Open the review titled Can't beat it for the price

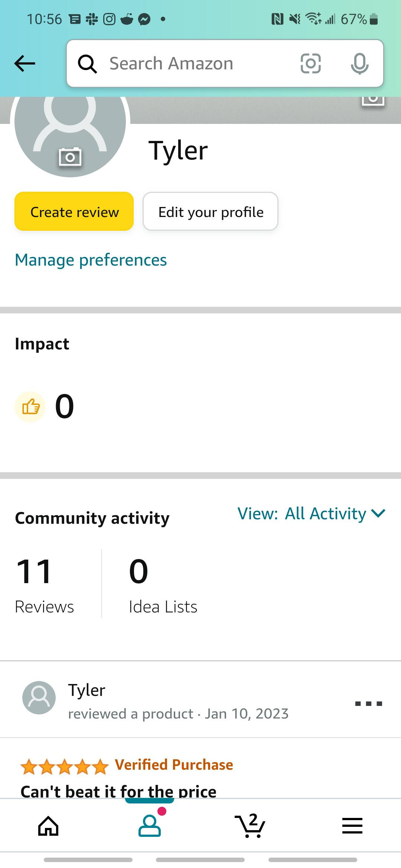click(x=118, y=791)
